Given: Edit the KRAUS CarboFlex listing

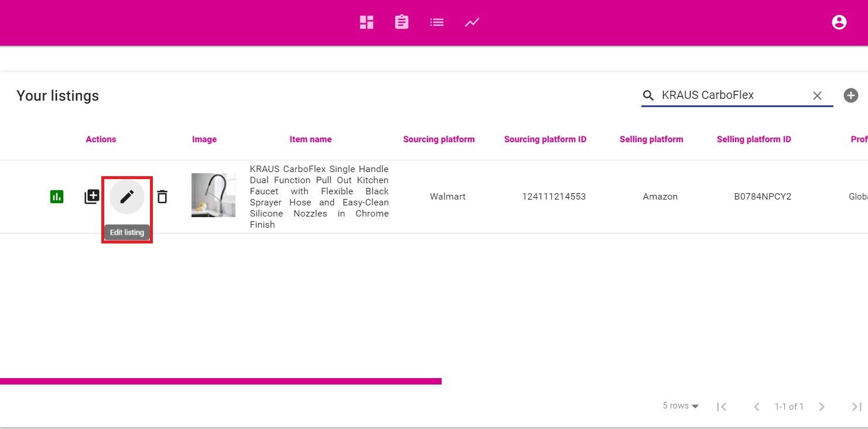Looking at the screenshot, I should (x=127, y=197).
